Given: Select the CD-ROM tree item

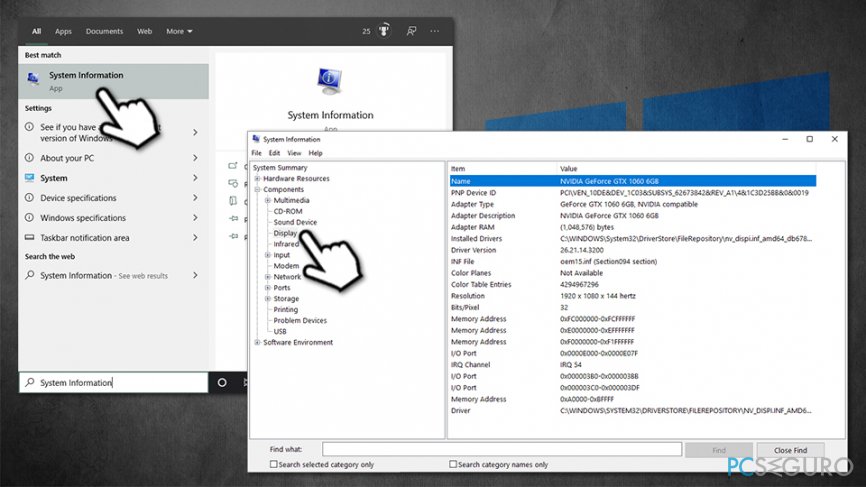Looking at the screenshot, I should pyautogui.click(x=288, y=211).
